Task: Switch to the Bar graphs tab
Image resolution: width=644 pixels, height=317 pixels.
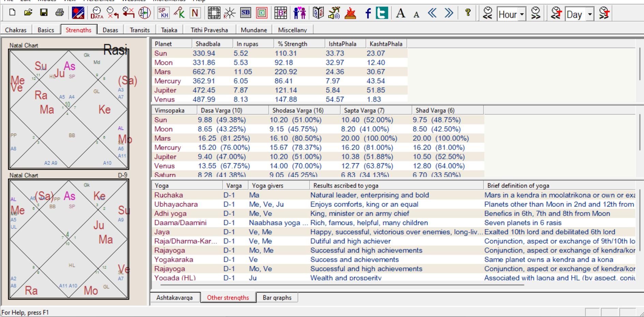Action: (277, 298)
